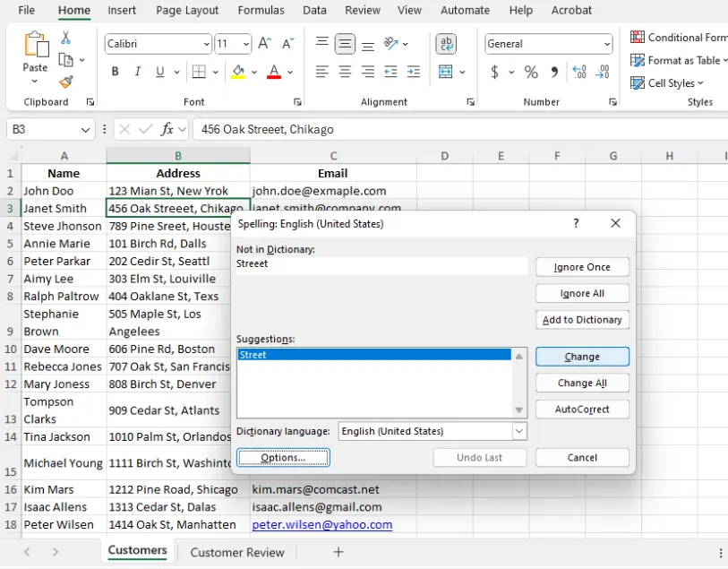Open the Dictionary language dropdown

519,431
